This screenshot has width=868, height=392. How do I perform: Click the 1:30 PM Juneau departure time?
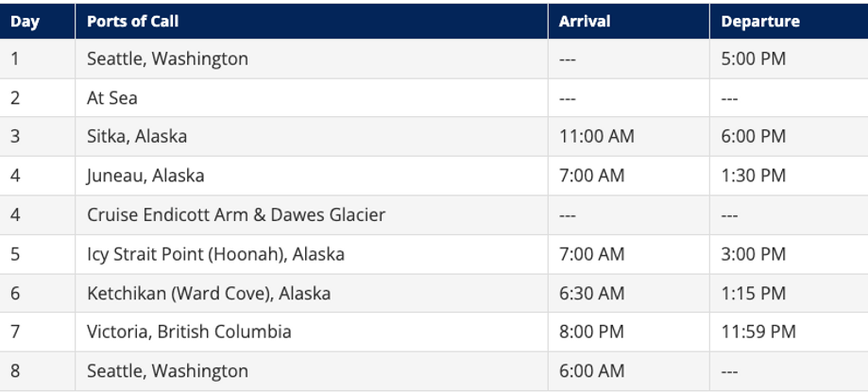pos(754,176)
